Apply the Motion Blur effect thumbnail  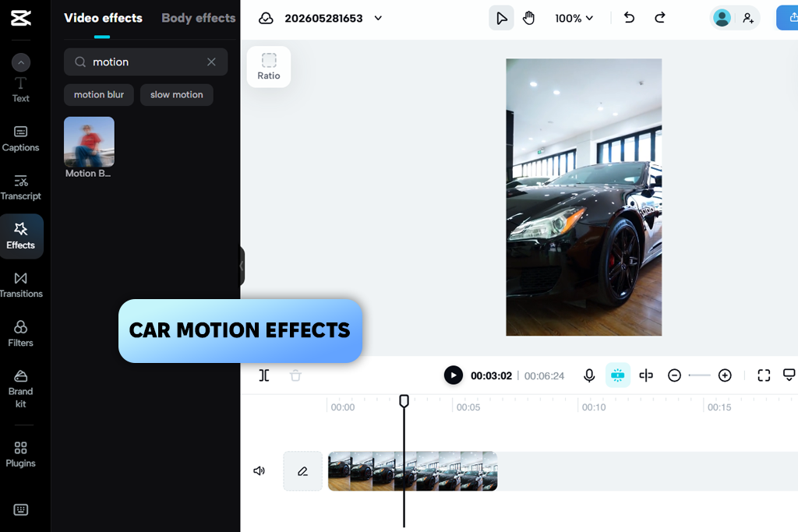89,142
